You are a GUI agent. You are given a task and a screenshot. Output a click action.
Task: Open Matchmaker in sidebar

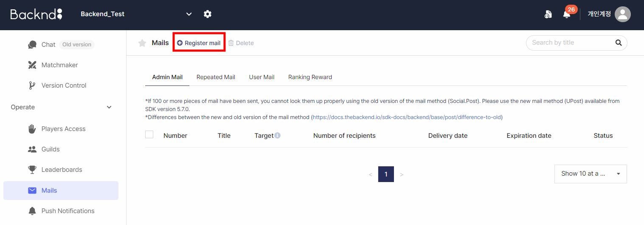[x=59, y=65]
